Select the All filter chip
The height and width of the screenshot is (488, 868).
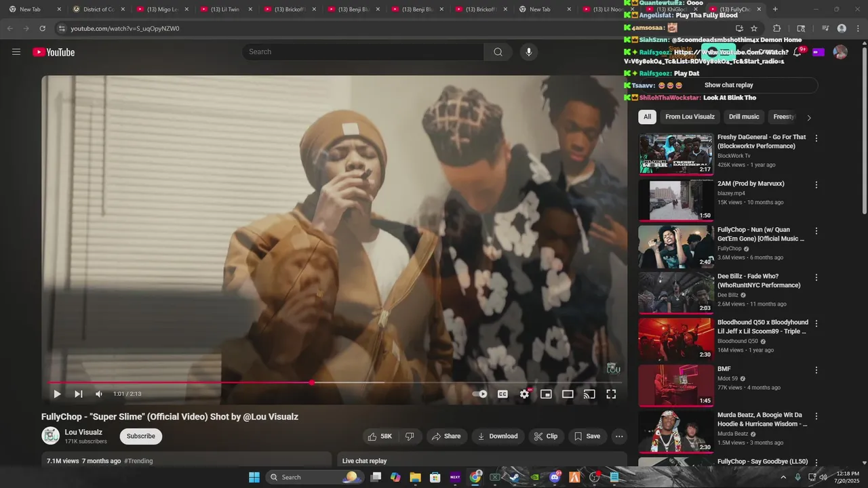tap(647, 117)
